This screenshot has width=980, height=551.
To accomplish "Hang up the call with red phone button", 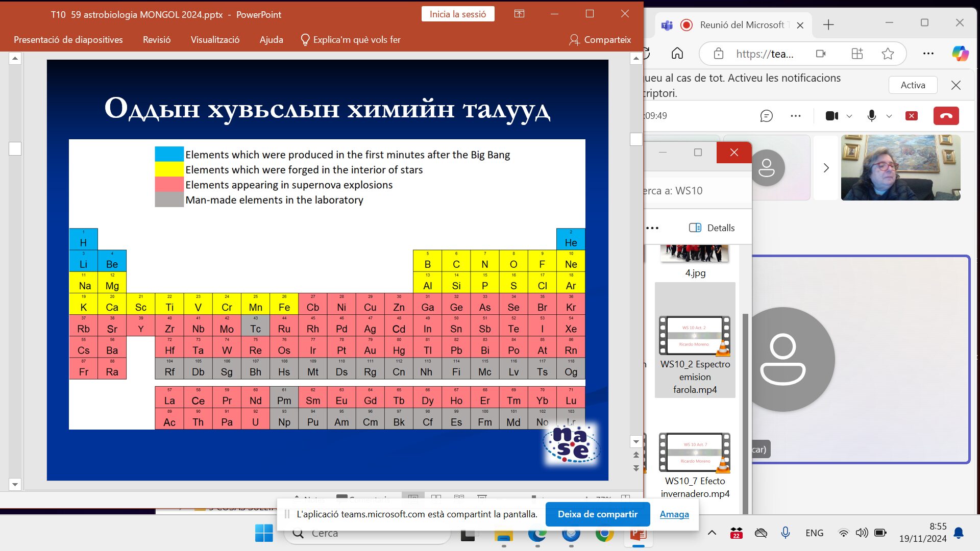I will [x=946, y=116].
